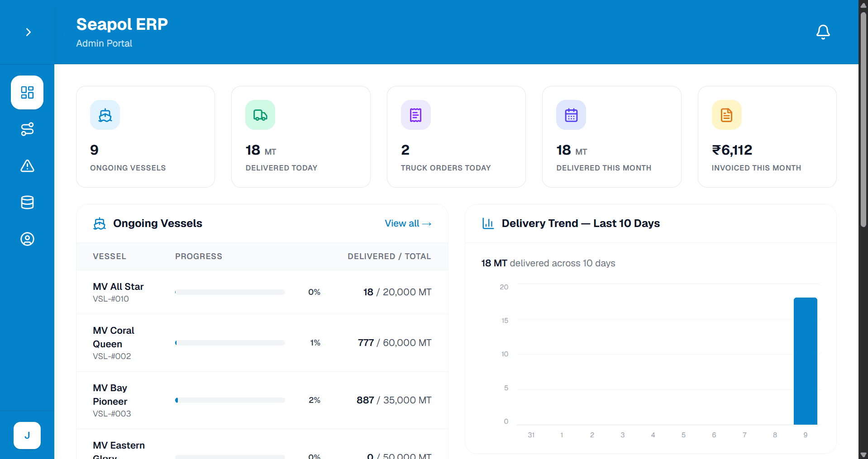
Task: Follow the View all link
Action: click(x=408, y=223)
